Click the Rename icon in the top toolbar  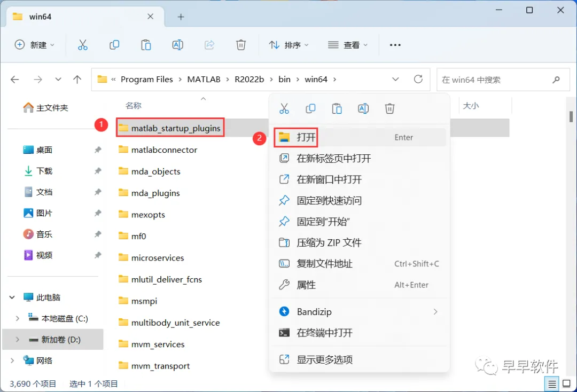(x=178, y=45)
